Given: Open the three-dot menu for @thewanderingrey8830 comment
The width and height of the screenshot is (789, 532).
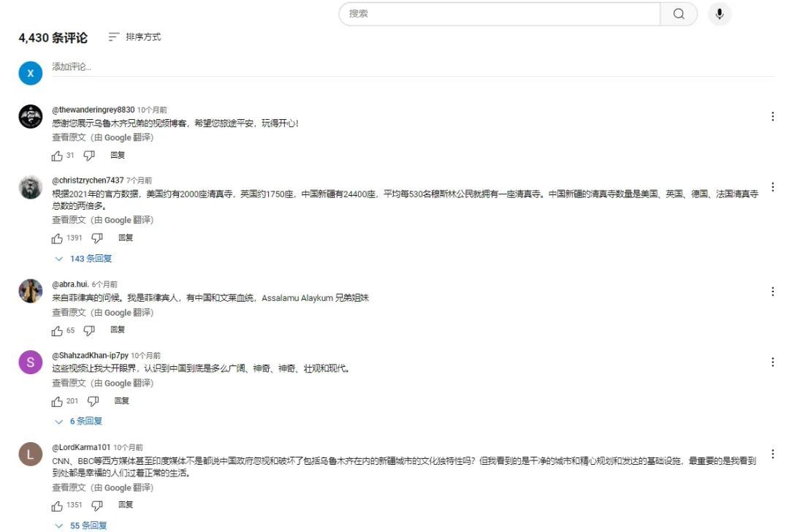Looking at the screenshot, I should (773, 116).
